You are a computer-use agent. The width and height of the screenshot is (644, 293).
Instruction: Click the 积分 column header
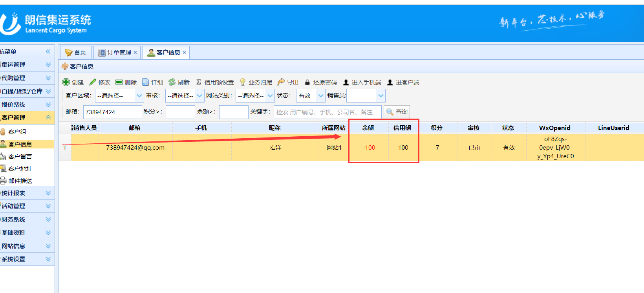(x=437, y=128)
